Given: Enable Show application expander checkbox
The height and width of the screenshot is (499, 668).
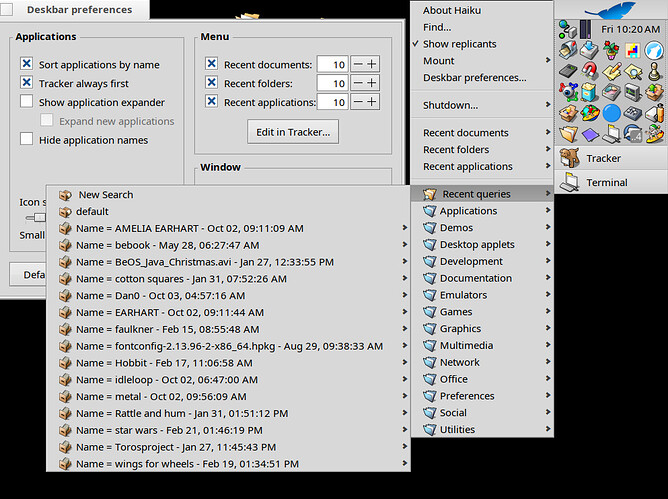Looking at the screenshot, I should pos(27,103).
